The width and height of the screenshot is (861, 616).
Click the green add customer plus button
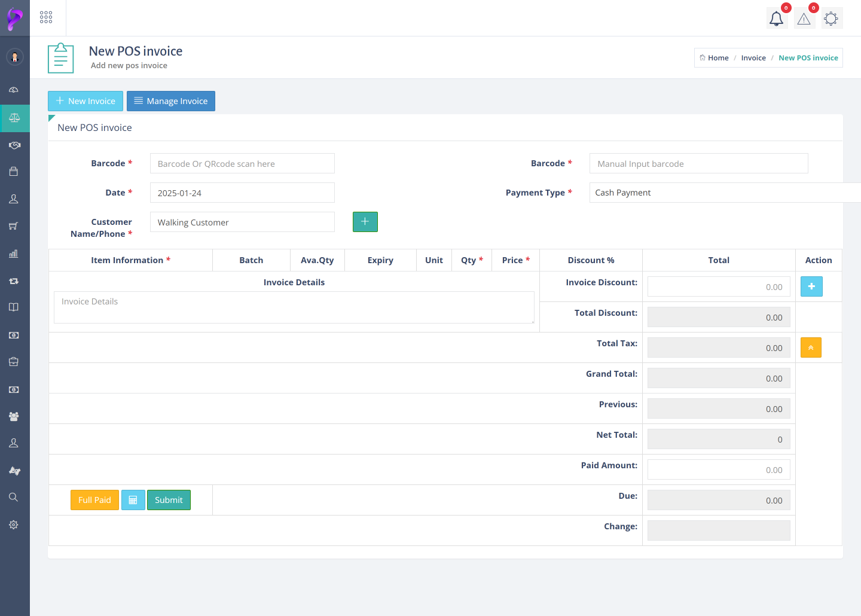point(365,222)
